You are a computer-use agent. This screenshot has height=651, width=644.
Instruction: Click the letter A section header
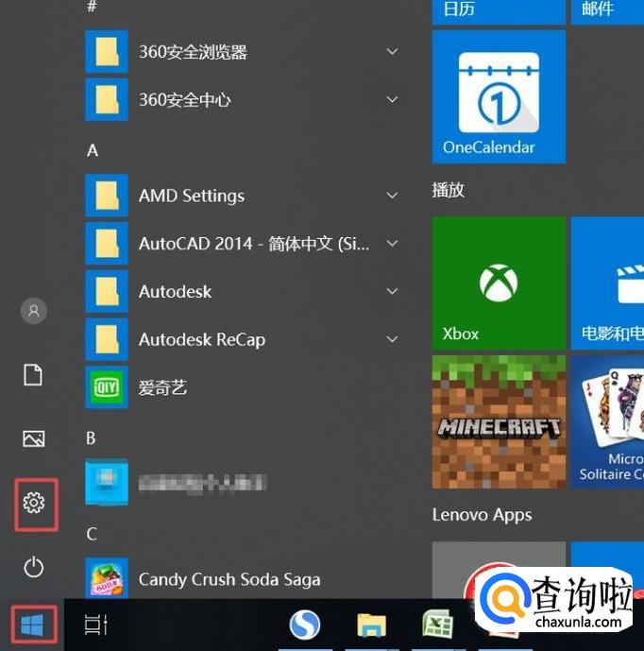click(x=93, y=150)
